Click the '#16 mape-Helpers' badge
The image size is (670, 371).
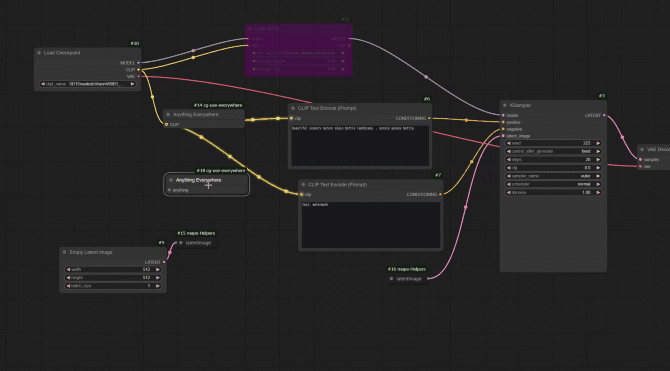click(x=407, y=269)
